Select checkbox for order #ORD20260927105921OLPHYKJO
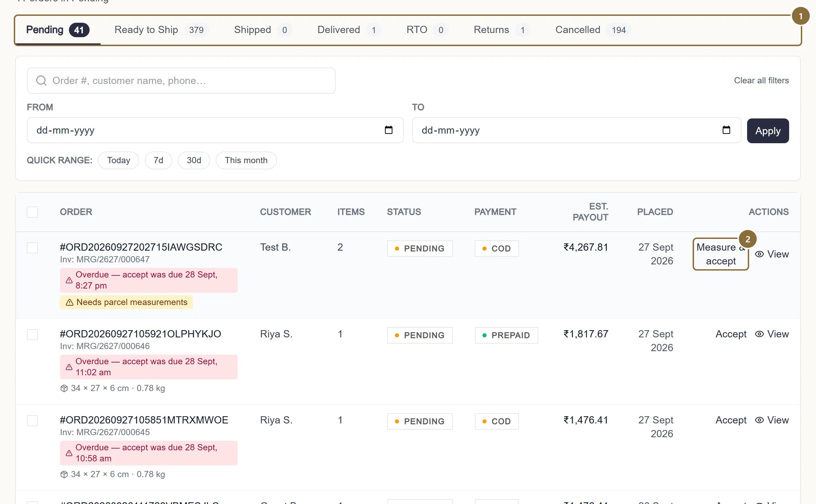Image resolution: width=816 pixels, height=504 pixels. 32,335
